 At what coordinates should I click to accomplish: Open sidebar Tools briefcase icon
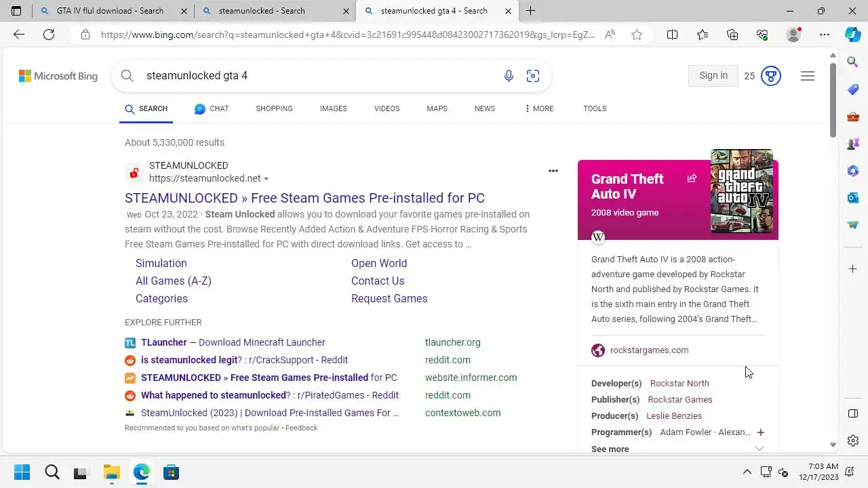point(853,117)
